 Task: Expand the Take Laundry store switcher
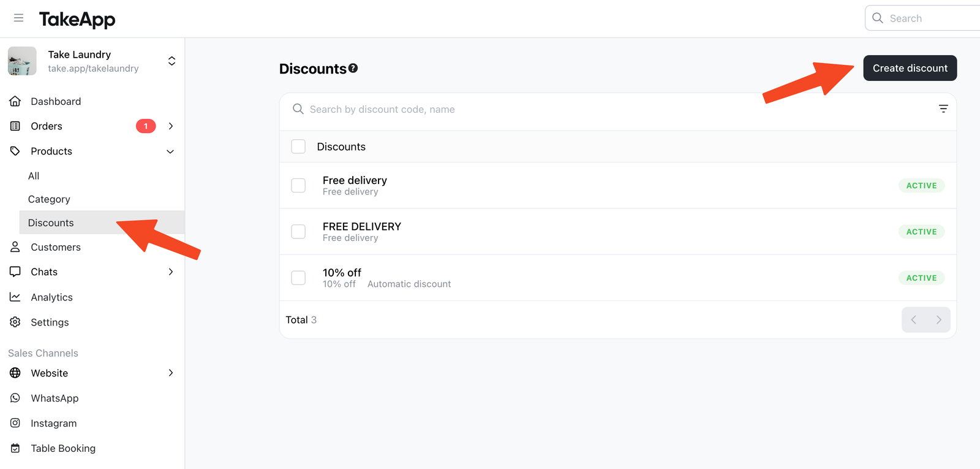coord(171,61)
